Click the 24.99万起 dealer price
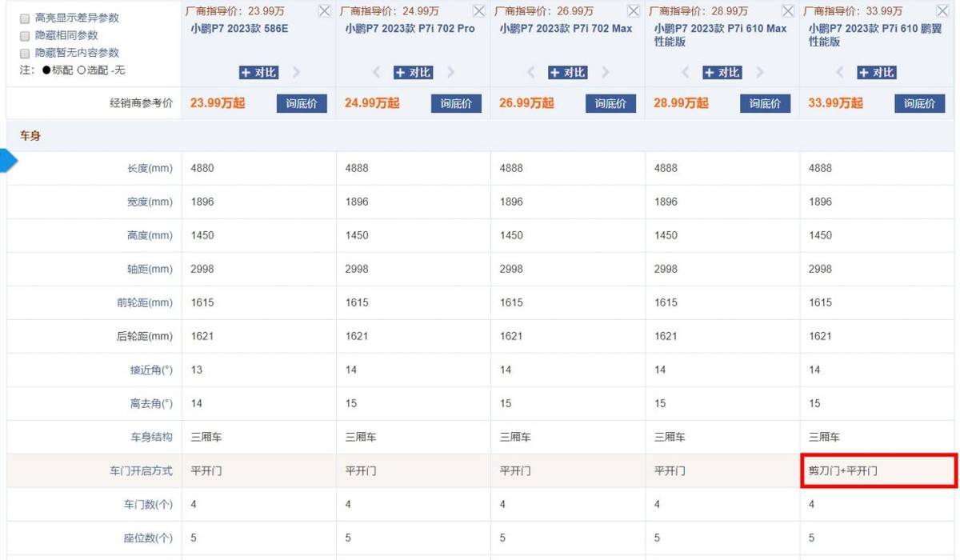Screen dimensions: 960x560 point(372,103)
